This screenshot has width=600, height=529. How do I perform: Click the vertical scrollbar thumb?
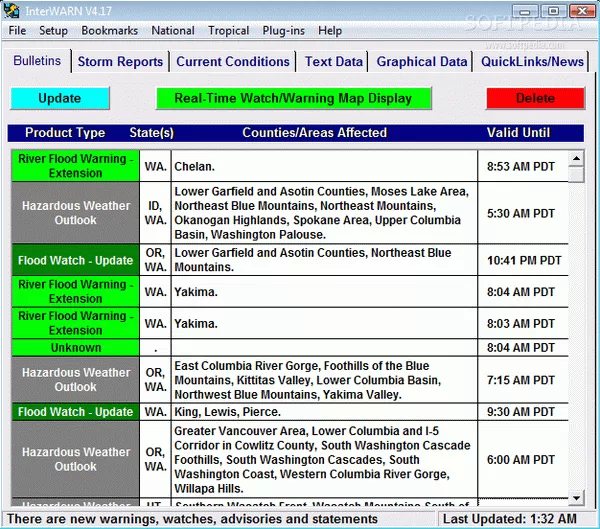[x=576, y=175]
